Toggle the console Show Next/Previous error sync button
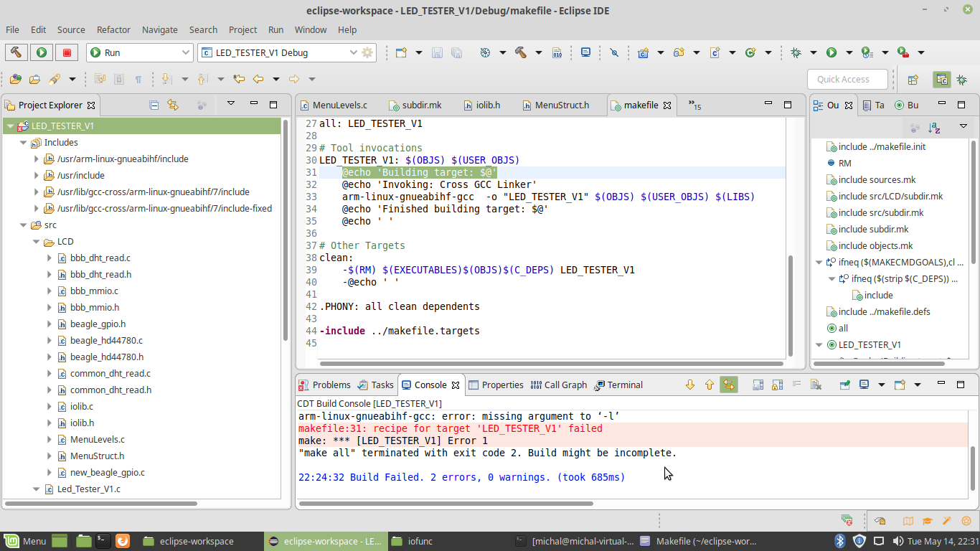The image size is (980, 551). pos(729,385)
